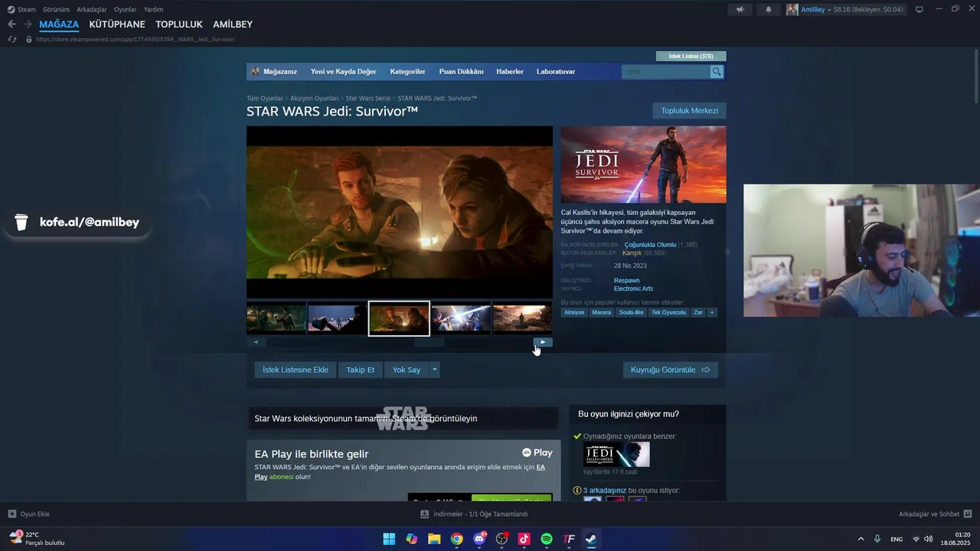980x551 pixels.
Task: Select the lightsaber duel screenshot thumbnail
Action: pos(461,319)
